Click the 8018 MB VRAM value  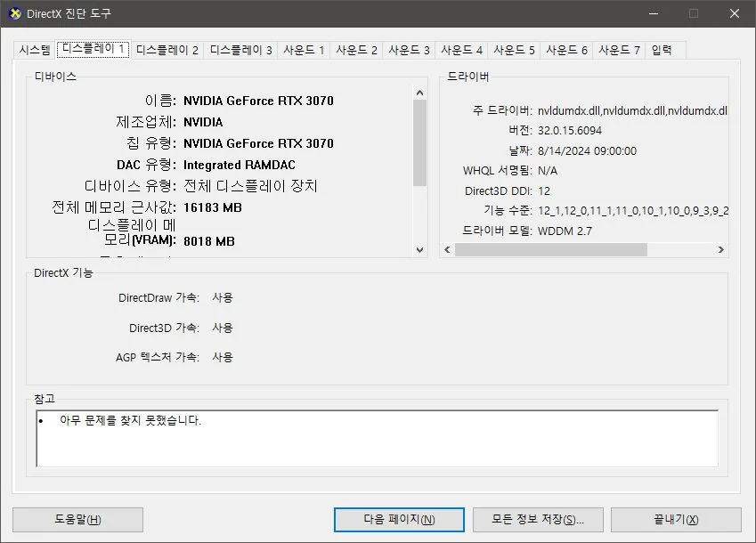pos(209,241)
